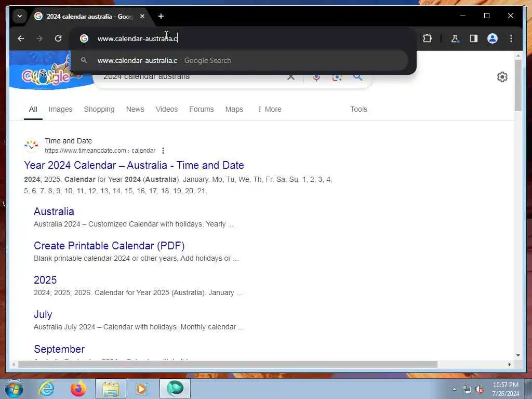Click the Google doodle logo
This screenshot has height=399, width=532.
[46, 75]
